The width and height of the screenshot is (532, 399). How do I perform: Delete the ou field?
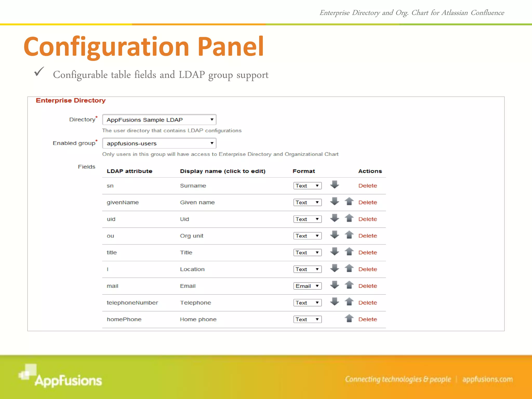tap(368, 236)
